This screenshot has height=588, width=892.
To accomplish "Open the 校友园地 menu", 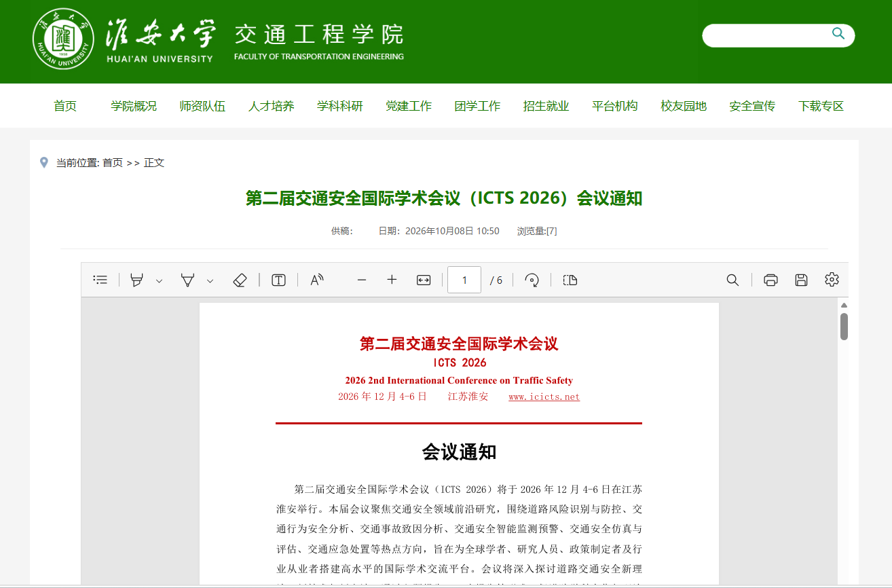I will (684, 106).
